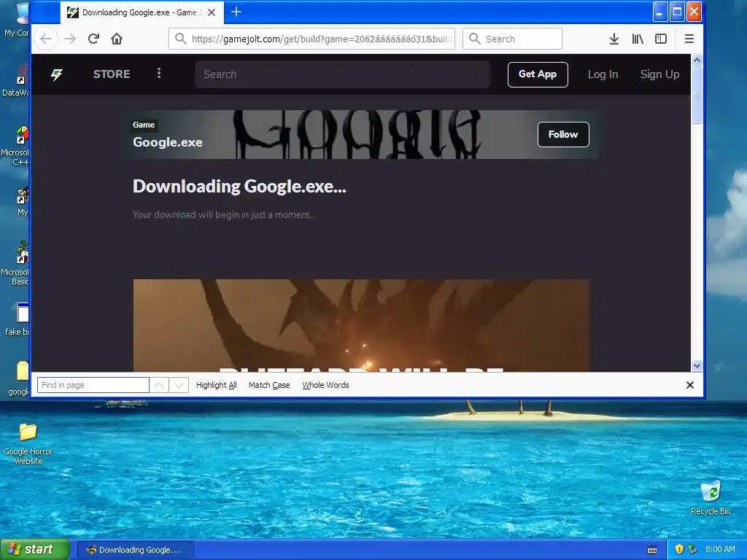Maximize the Firefox window
The width and height of the screenshot is (747, 560).
(x=677, y=12)
